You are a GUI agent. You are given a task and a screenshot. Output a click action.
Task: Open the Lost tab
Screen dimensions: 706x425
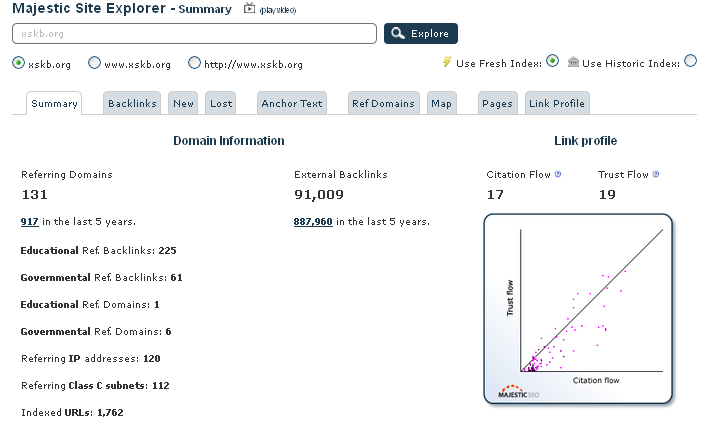[221, 104]
